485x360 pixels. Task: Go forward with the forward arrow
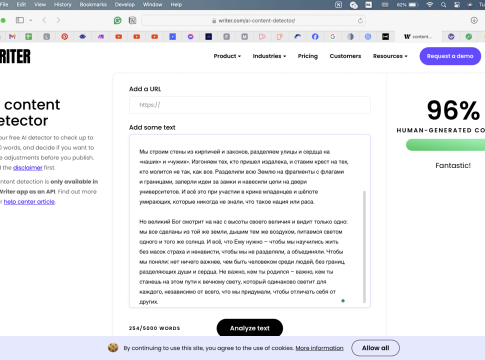tap(58, 20)
